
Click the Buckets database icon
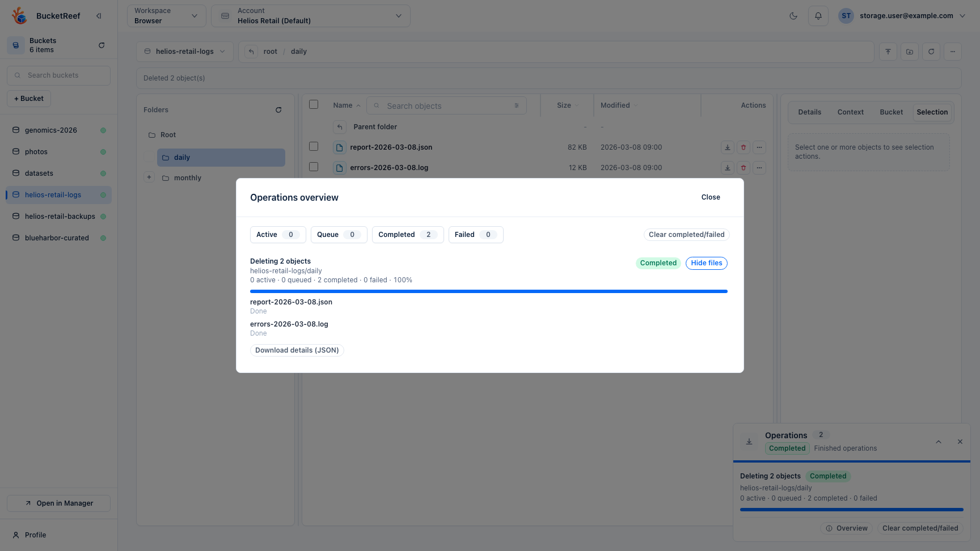click(x=16, y=45)
